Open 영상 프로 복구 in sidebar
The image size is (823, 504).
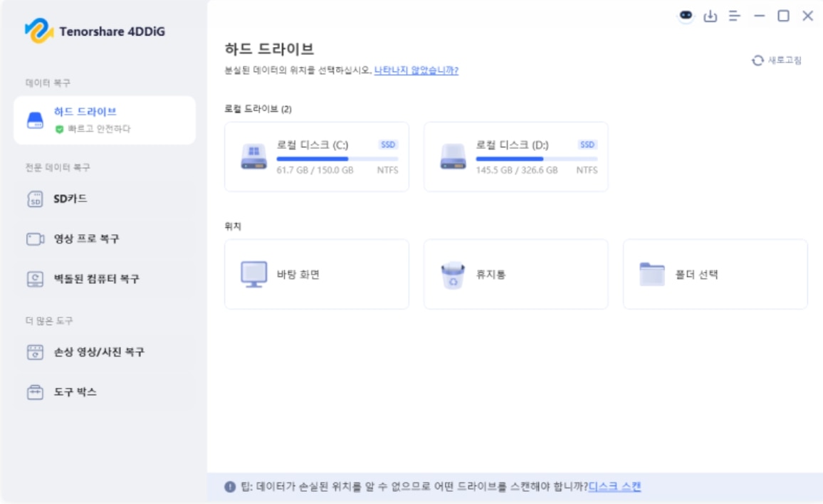(x=105, y=239)
